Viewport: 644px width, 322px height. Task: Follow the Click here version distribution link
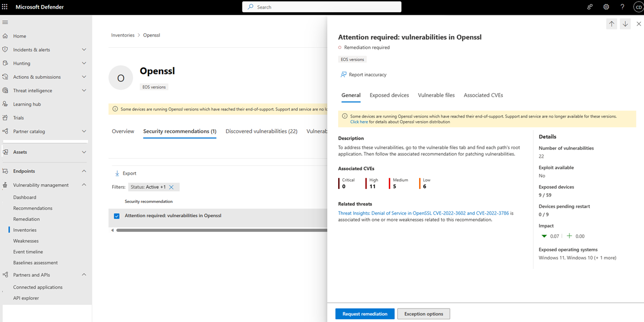coord(359,122)
